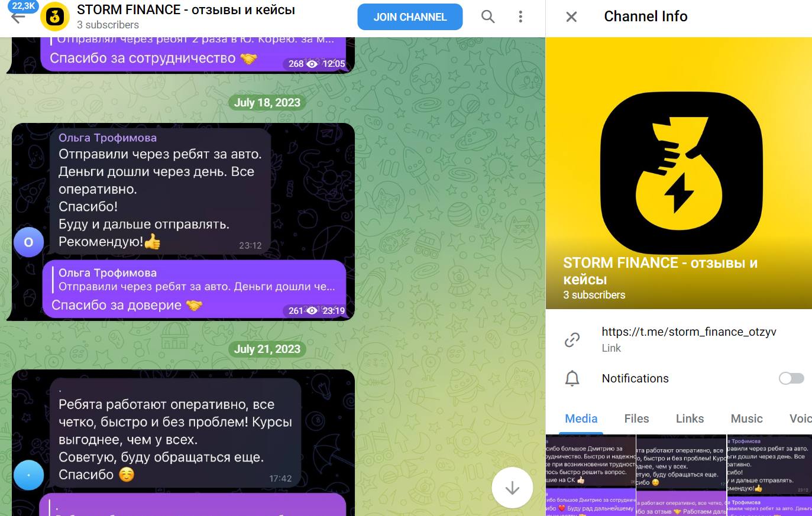The width and height of the screenshot is (812, 516).
Task: Jump to latest messages with down arrow
Action: coord(512,488)
